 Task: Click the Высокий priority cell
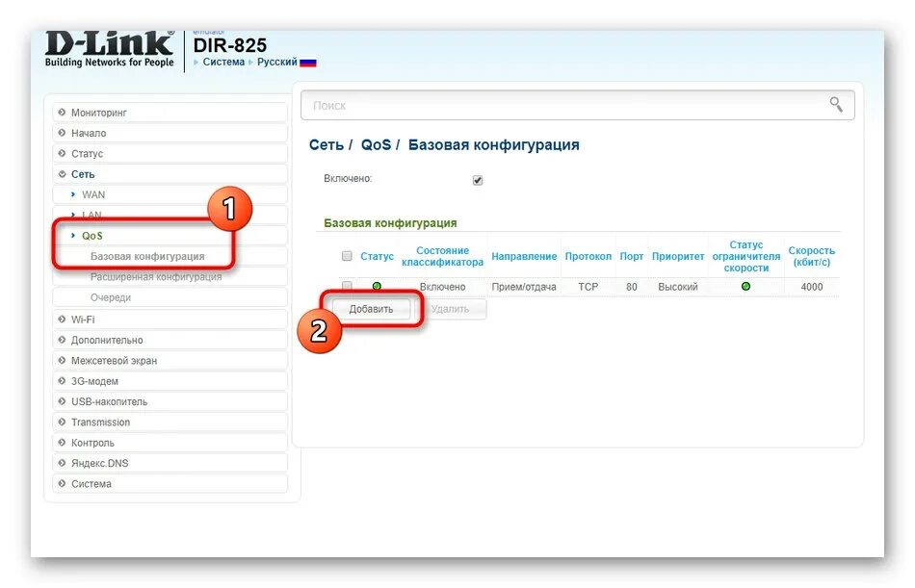[x=677, y=287]
